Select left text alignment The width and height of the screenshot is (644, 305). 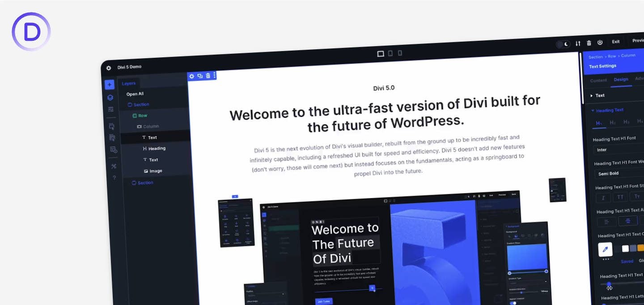click(x=607, y=222)
